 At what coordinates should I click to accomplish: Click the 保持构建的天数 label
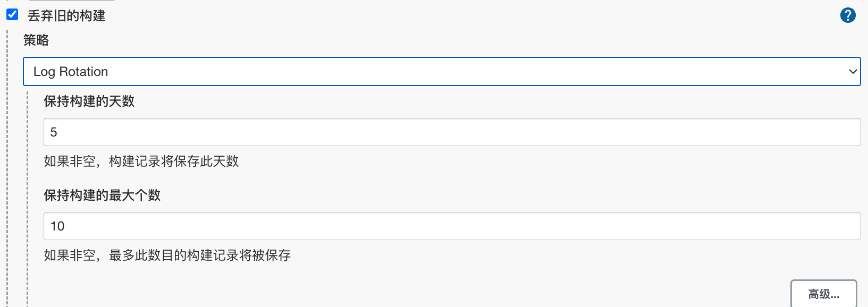pyautogui.click(x=89, y=101)
